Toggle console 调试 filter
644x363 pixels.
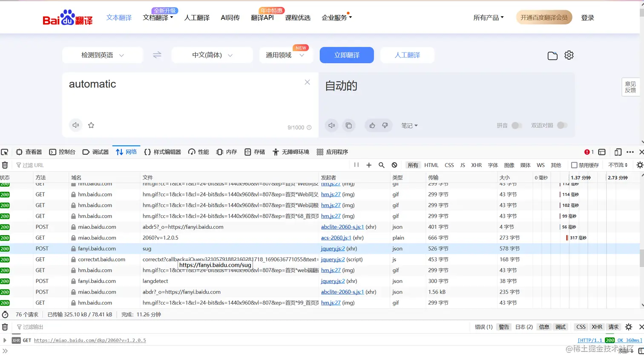click(561, 327)
